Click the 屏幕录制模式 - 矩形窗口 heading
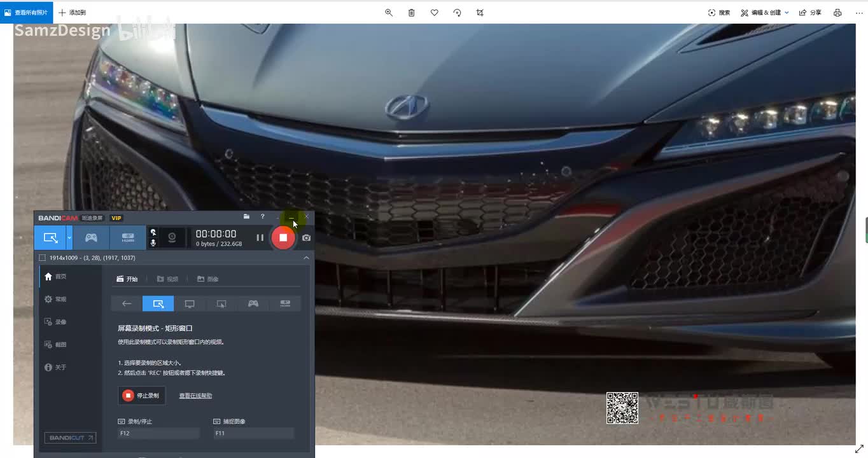 point(155,328)
